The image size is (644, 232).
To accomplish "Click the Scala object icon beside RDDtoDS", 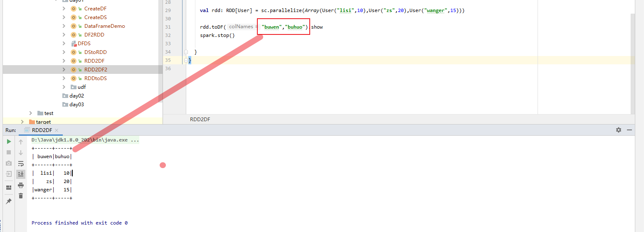I will point(74,78).
